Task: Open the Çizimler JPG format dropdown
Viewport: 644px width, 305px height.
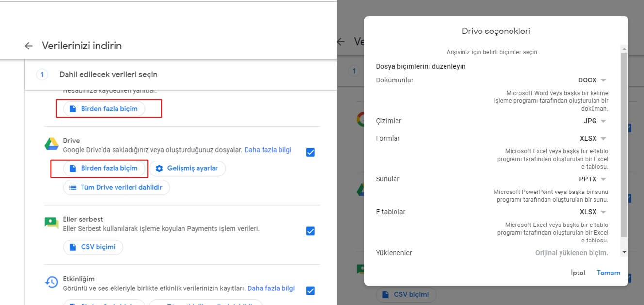Action: point(595,121)
